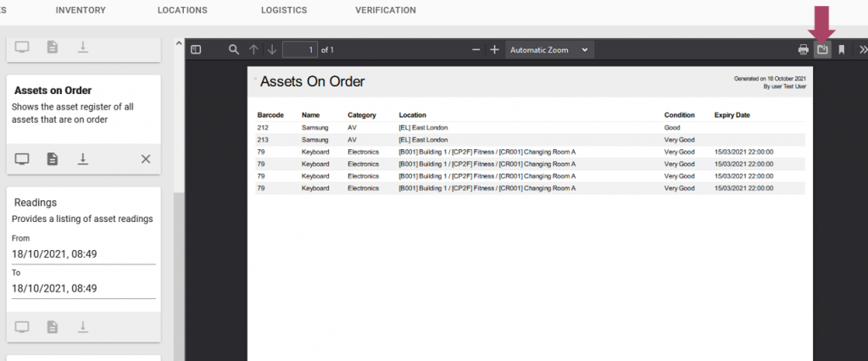Click the Good condition cell

click(x=671, y=127)
